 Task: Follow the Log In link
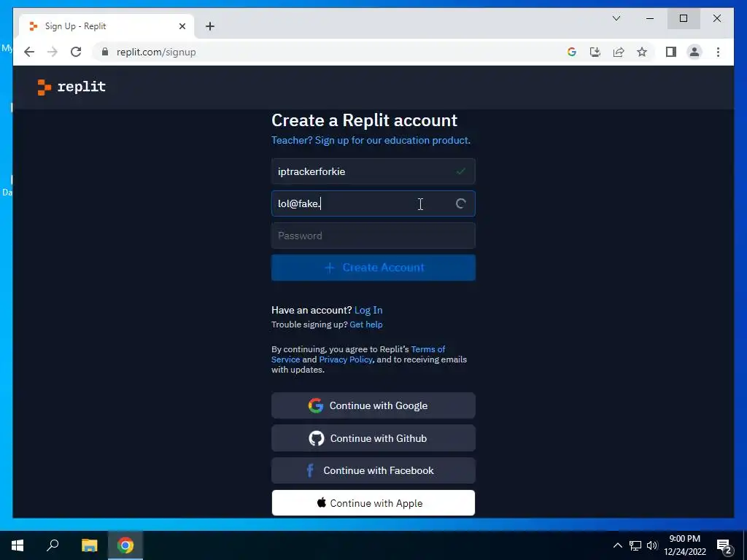[x=368, y=311]
